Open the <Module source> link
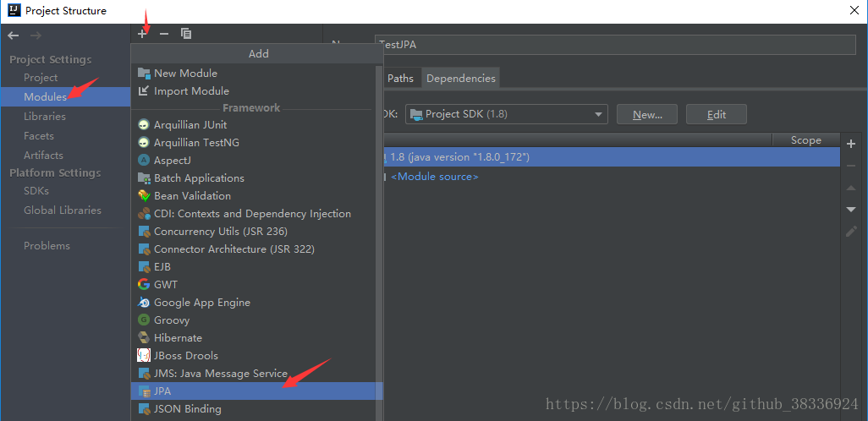Viewport: 868px width, 421px height. (x=435, y=177)
